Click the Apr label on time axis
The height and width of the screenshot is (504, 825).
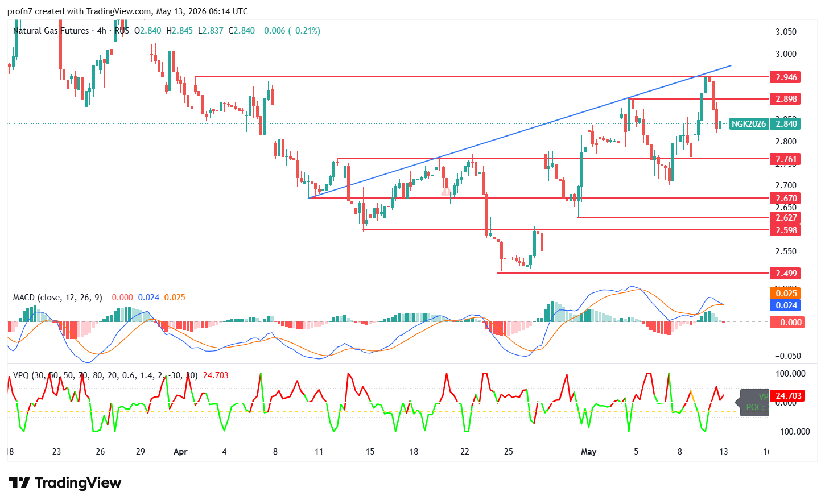[180, 452]
